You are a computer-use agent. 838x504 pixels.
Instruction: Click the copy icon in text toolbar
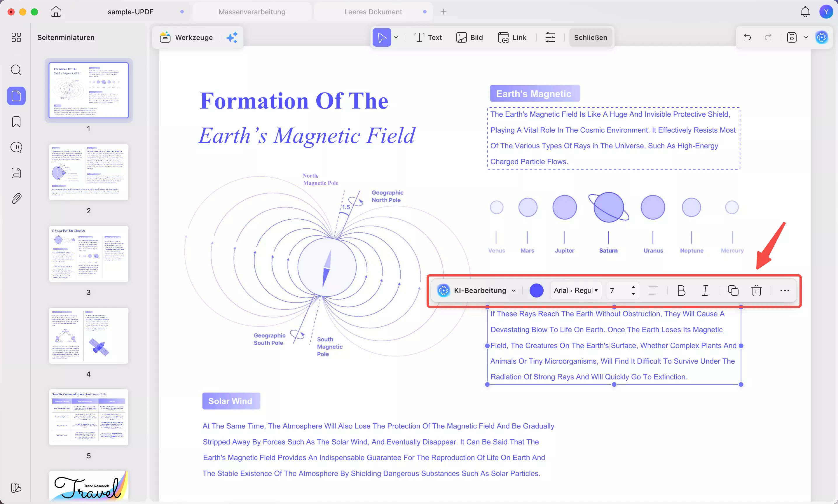[733, 291]
